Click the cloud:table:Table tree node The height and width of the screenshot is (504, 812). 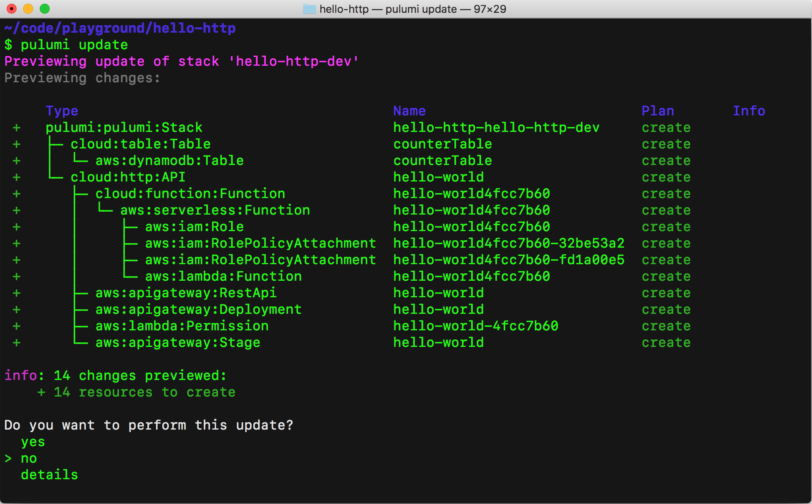[x=140, y=144]
